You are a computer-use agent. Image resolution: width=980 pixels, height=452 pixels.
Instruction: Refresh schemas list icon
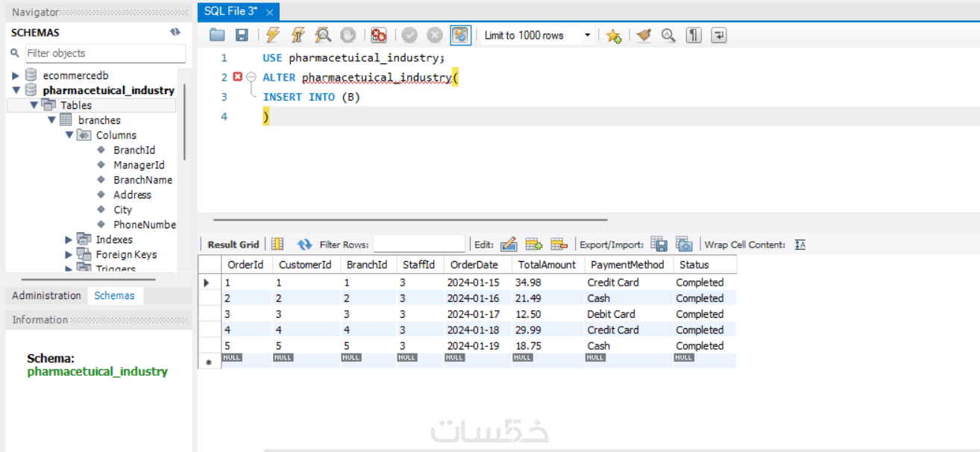click(175, 32)
